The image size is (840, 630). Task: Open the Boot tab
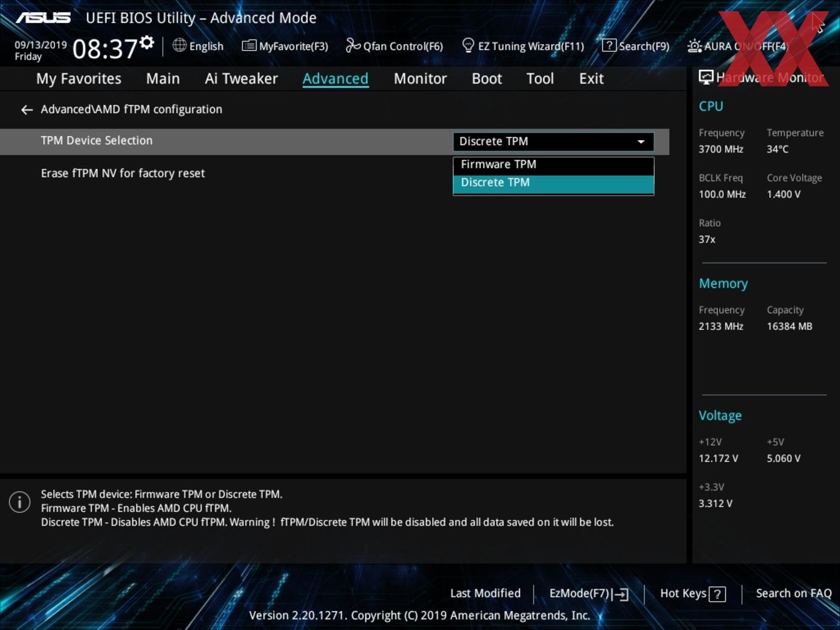point(487,78)
